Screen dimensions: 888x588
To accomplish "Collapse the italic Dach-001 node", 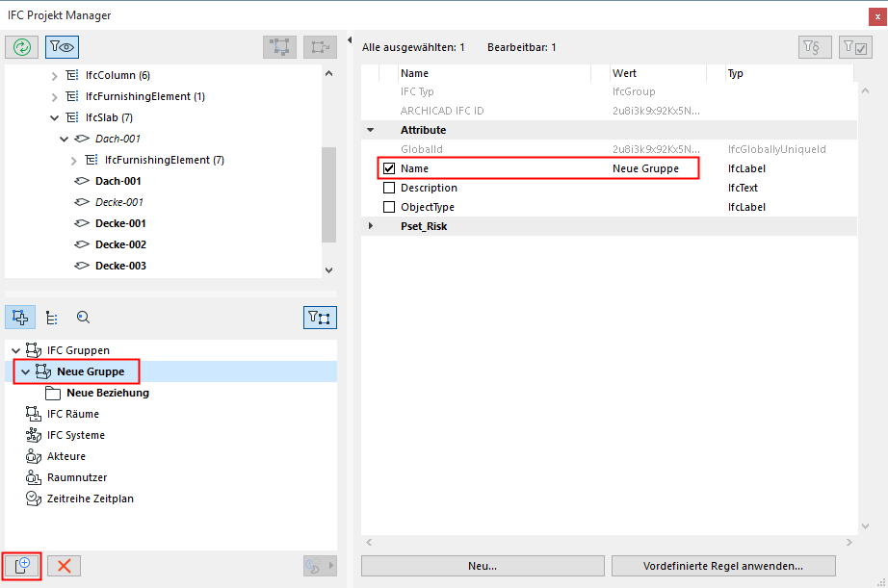I will (64, 139).
